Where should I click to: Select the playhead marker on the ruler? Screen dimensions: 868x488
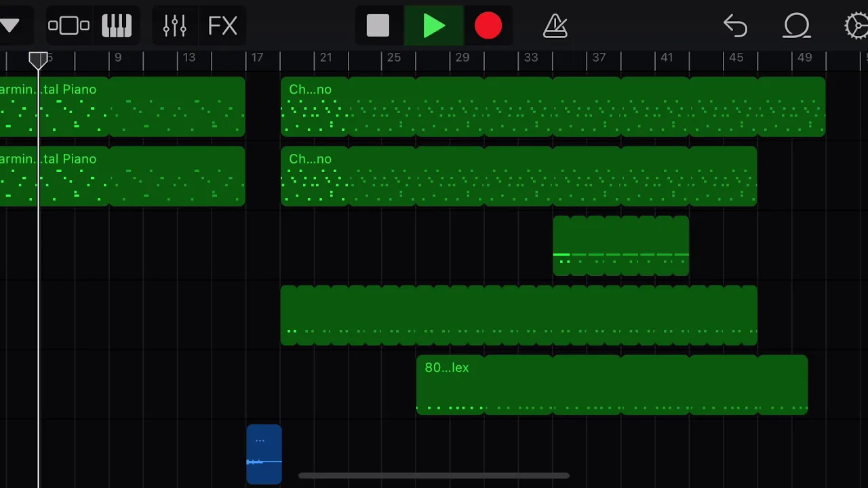pos(39,61)
